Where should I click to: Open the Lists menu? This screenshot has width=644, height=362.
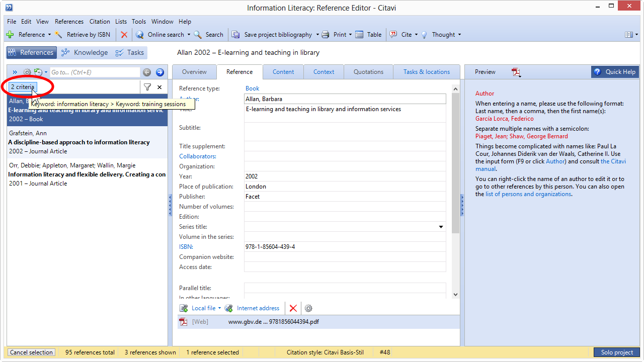121,22
